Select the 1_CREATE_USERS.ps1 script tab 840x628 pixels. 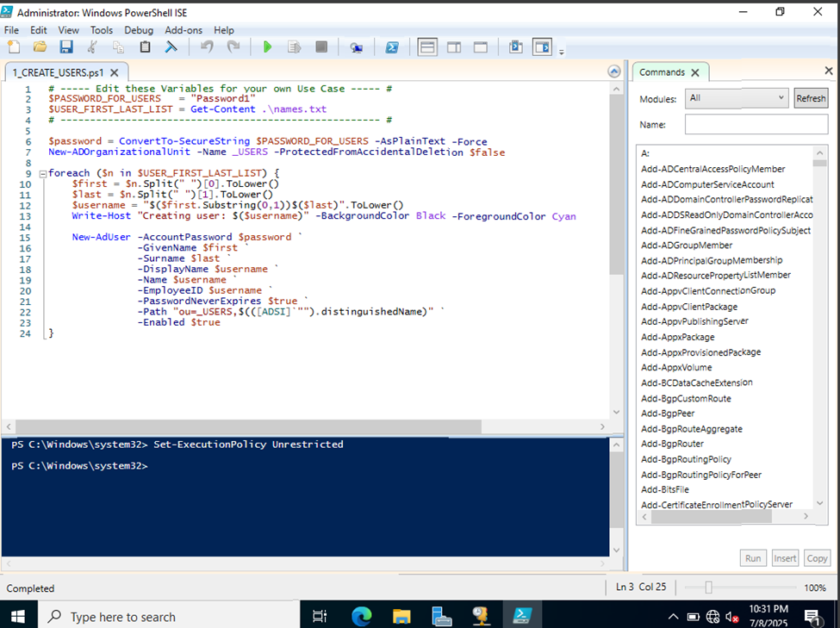[58, 72]
